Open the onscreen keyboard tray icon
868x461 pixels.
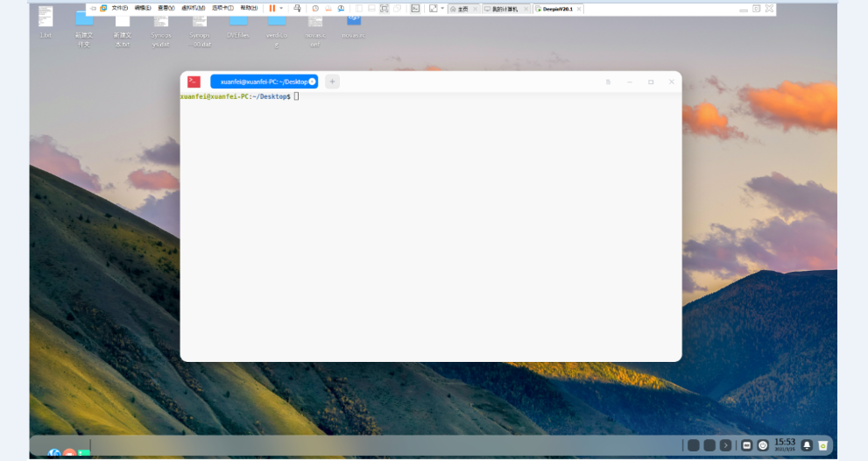(x=747, y=445)
